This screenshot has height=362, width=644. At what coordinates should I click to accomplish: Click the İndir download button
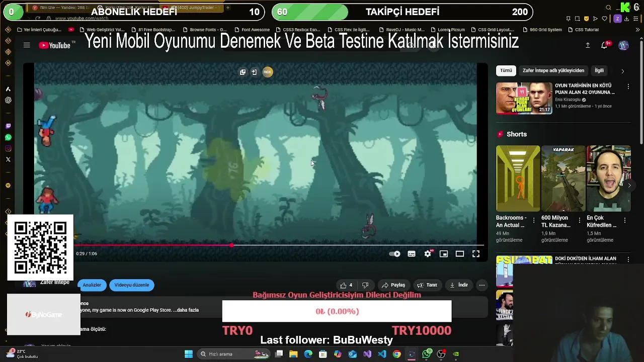[x=459, y=285]
